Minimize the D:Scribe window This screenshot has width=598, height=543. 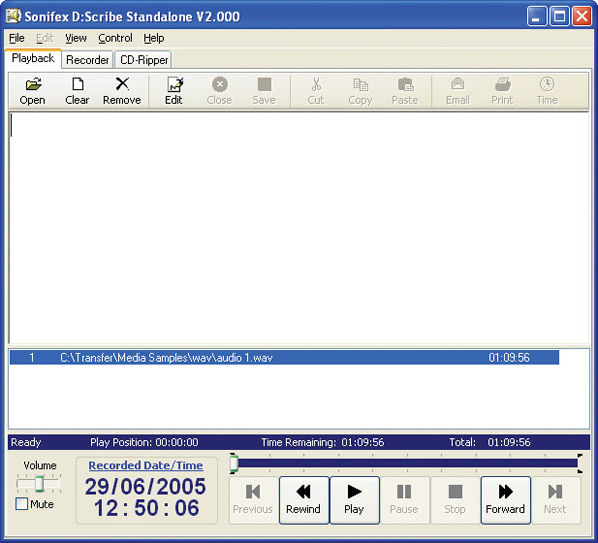tap(537, 16)
